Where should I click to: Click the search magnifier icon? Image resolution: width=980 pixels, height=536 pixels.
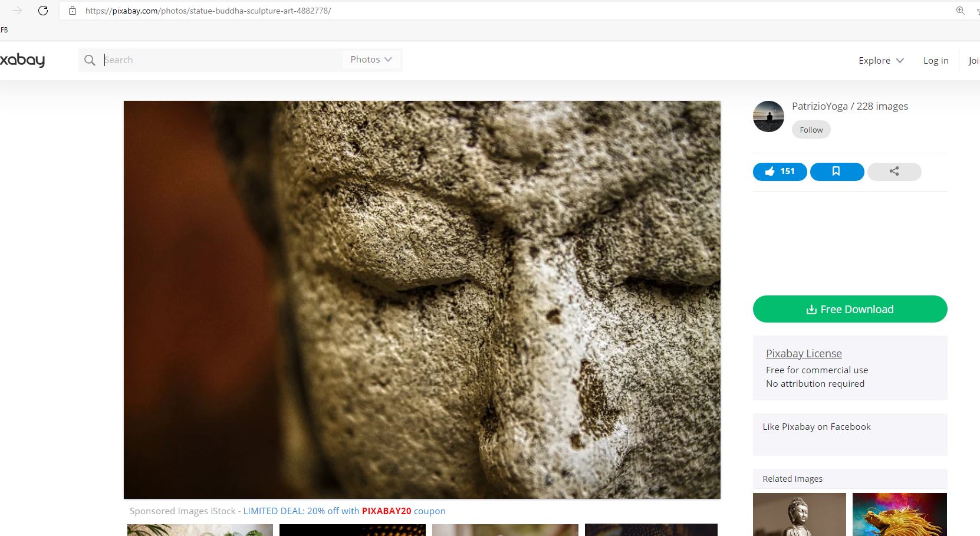tap(90, 60)
